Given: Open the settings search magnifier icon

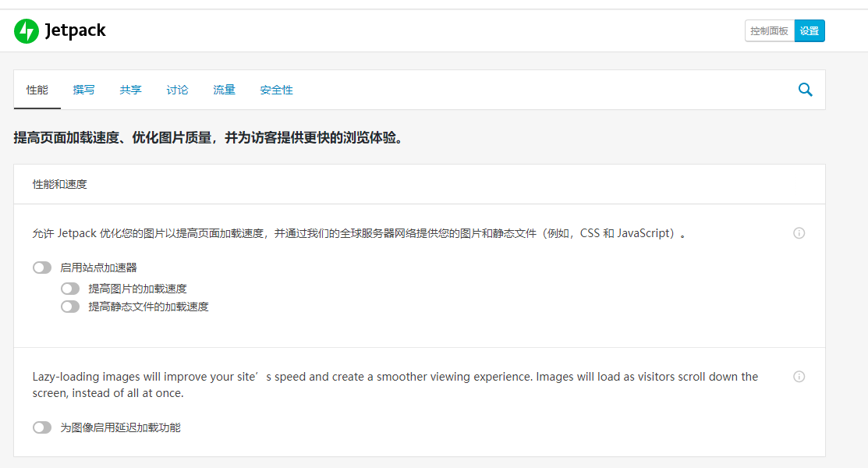Looking at the screenshot, I should pyautogui.click(x=805, y=90).
